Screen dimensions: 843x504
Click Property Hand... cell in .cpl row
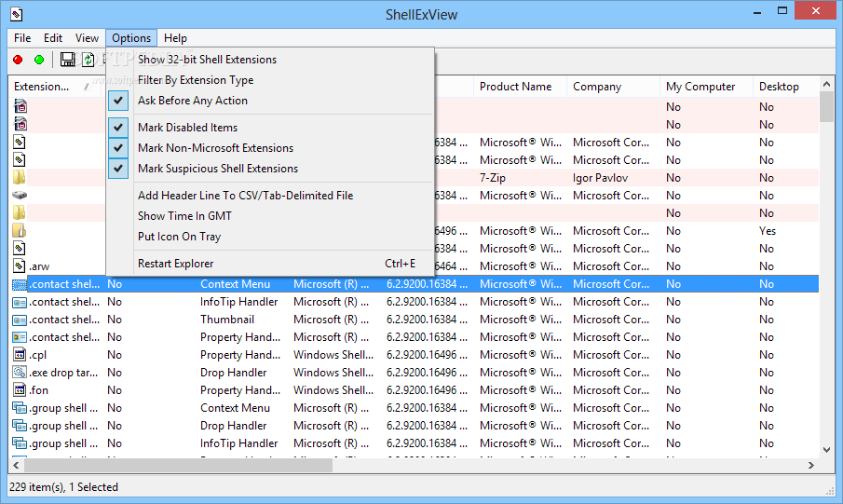pos(240,355)
